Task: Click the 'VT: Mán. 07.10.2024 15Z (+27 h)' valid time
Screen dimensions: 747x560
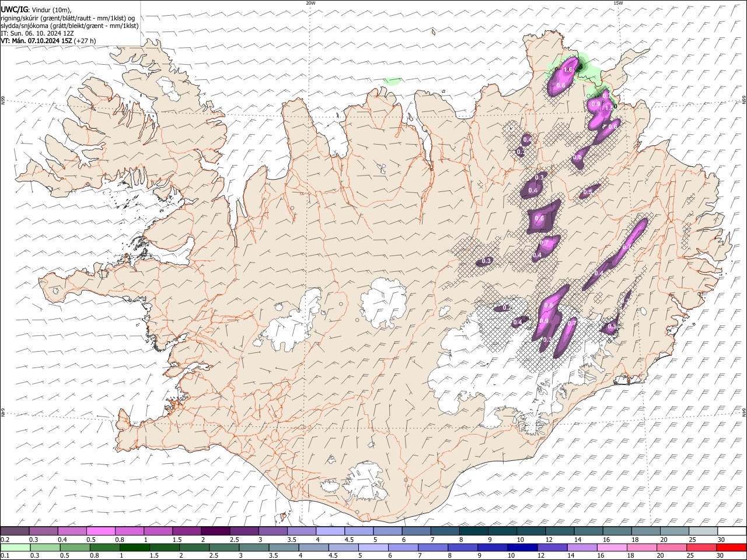Action: (x=48, y=41)
